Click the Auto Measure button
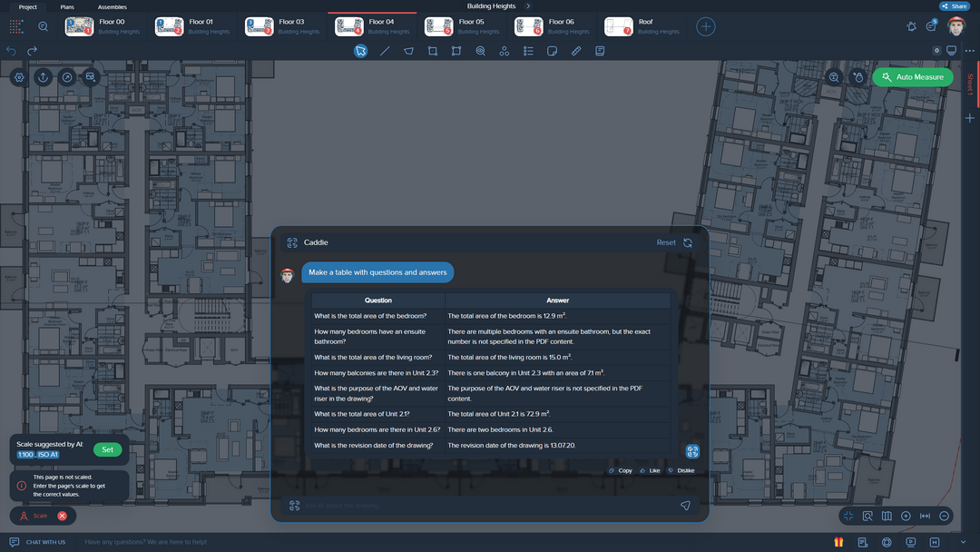The width and height of the screenshot is (980, 552). (x=912, y=76)
